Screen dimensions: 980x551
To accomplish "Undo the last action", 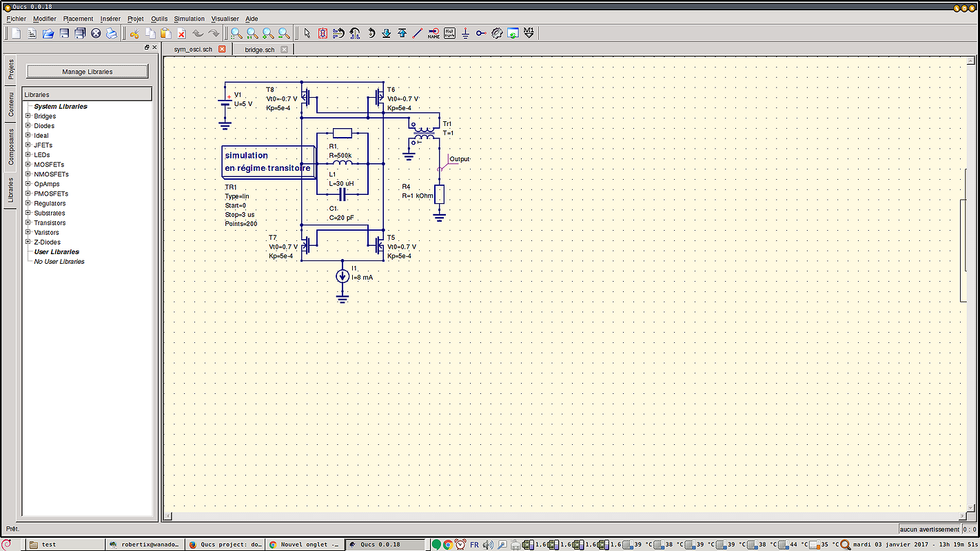I will pos(198,33).
